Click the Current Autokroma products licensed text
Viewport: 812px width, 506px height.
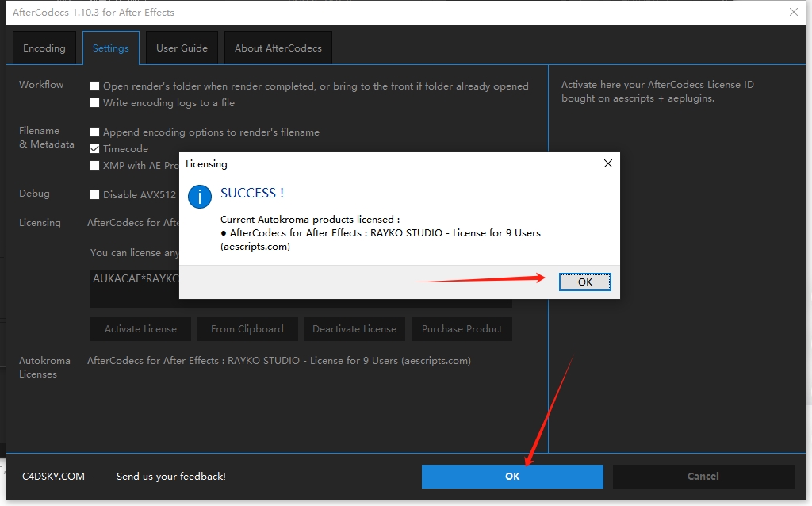click(x=310, y=220)
